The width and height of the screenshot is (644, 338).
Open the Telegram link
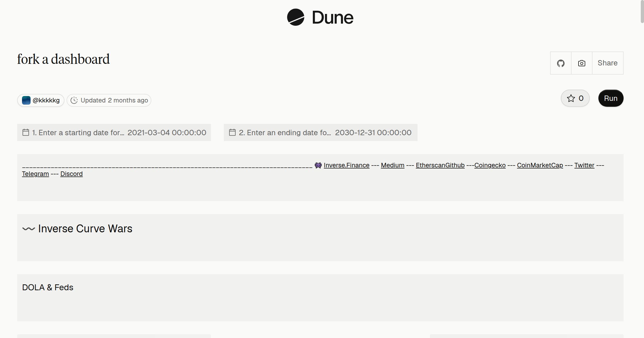pyautogui.click(x=35, y=174)
